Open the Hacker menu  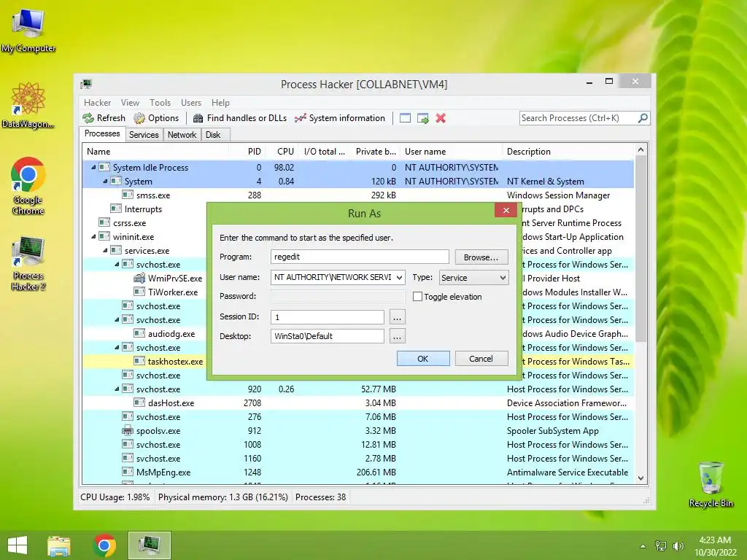click(x=97, y=102)
